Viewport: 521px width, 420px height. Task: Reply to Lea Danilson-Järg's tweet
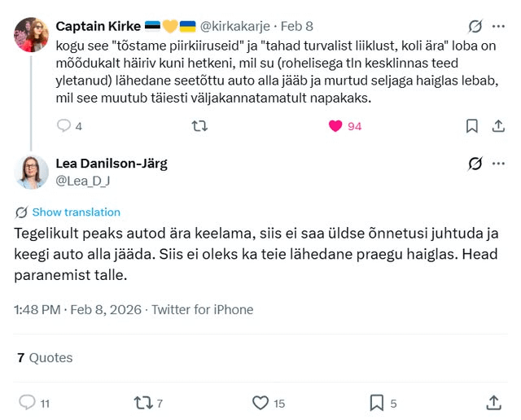[27, 403]
